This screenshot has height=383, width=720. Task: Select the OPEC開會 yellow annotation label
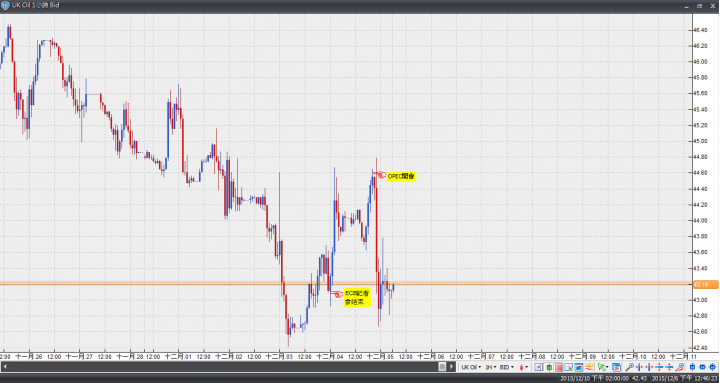click(401, 176)
